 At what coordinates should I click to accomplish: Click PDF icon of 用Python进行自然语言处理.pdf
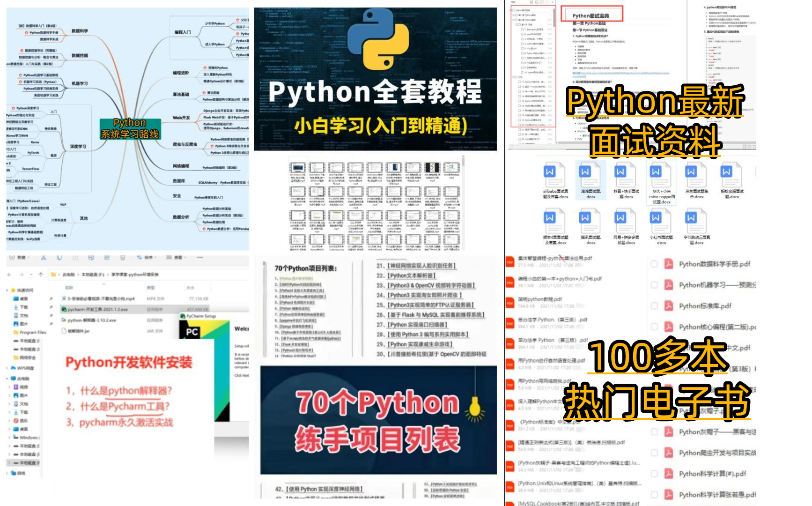[x=510, y=364]
